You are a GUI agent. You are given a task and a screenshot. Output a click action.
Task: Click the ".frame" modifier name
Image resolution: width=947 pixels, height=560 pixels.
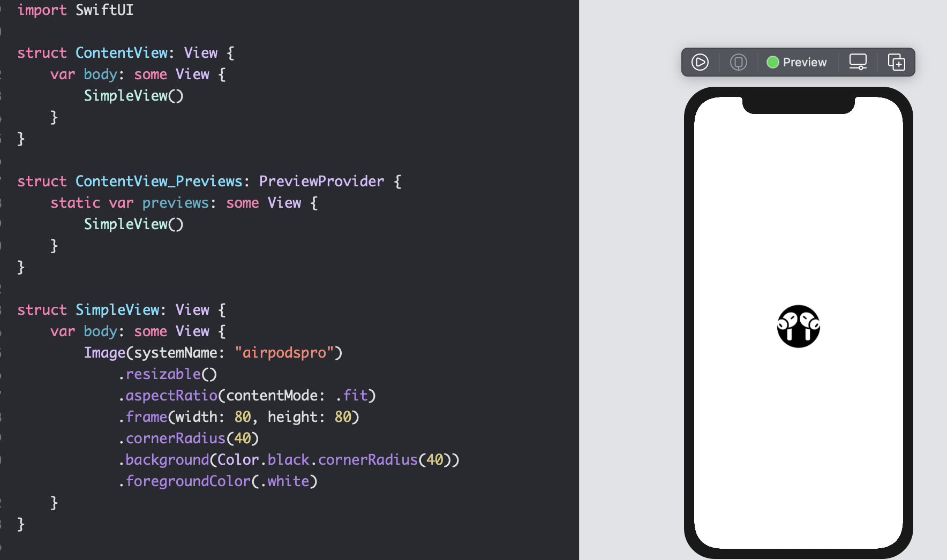click(142, 417)
